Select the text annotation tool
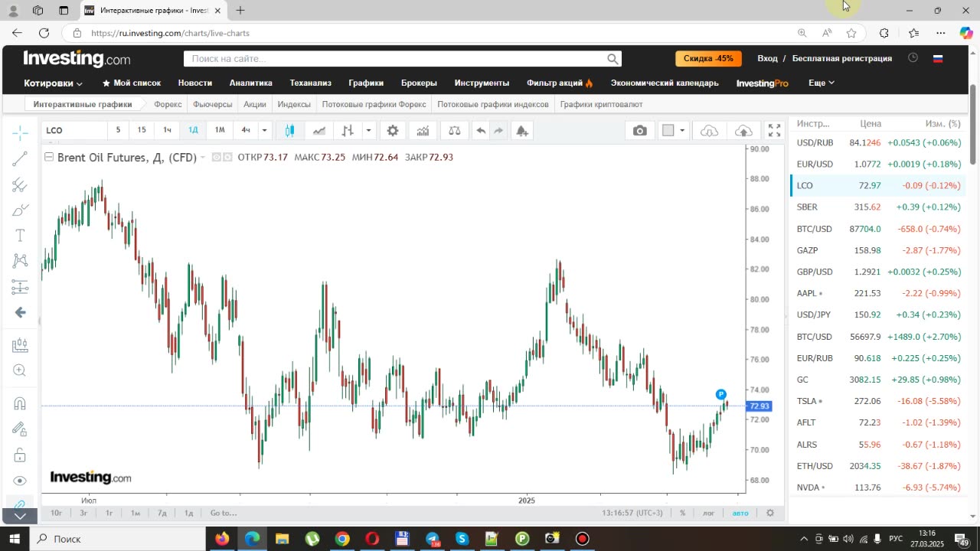 [20, 236]
